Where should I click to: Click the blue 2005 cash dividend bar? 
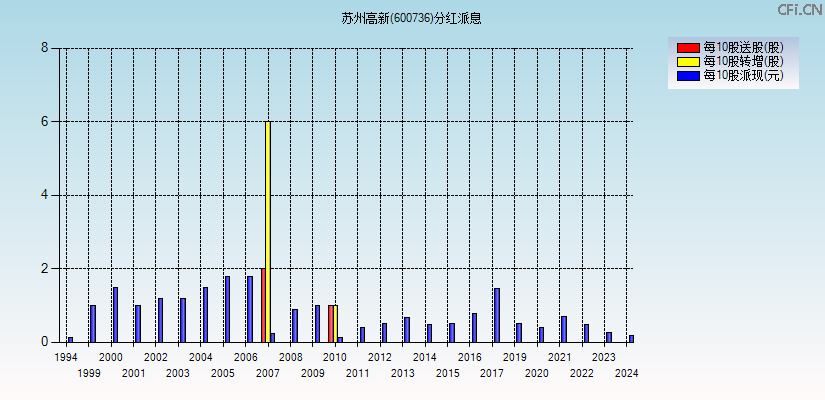[227, 309]
